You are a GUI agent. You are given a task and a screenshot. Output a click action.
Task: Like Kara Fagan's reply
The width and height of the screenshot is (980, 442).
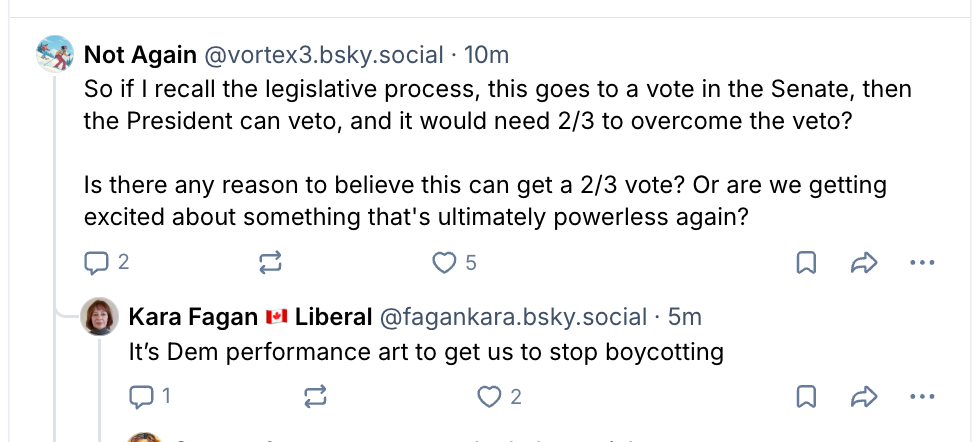[489, 397]
